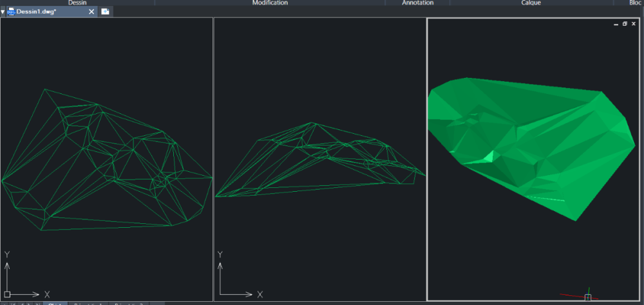Close the Dessin1.dwg drawing tab
The width and height of the screenshot is (644, 305).
coord(91,12)
